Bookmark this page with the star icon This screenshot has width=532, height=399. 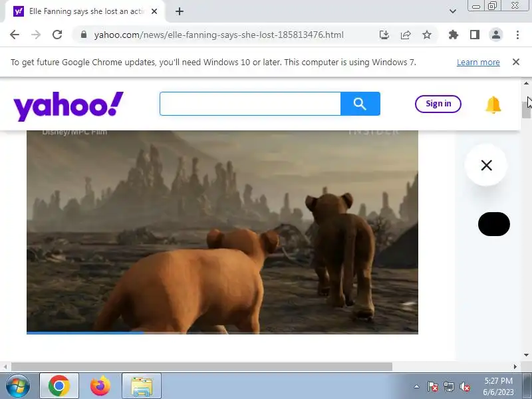pos(427,35)
